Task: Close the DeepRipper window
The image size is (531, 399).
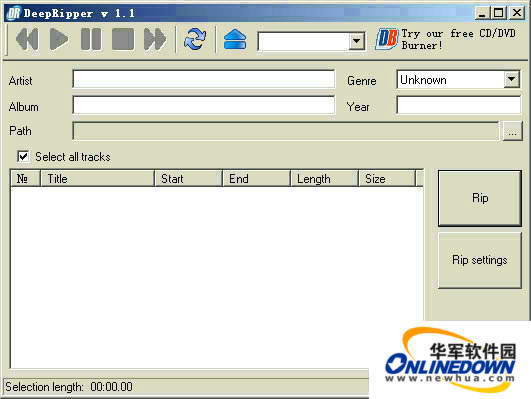Action: coord(517,13)
